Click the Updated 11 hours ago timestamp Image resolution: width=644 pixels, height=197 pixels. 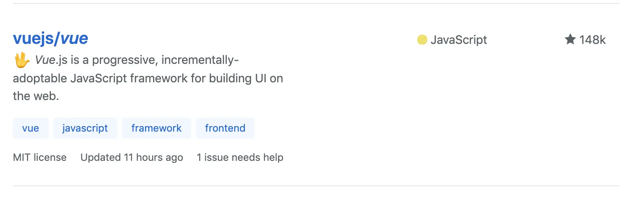[x=132, y=157]
